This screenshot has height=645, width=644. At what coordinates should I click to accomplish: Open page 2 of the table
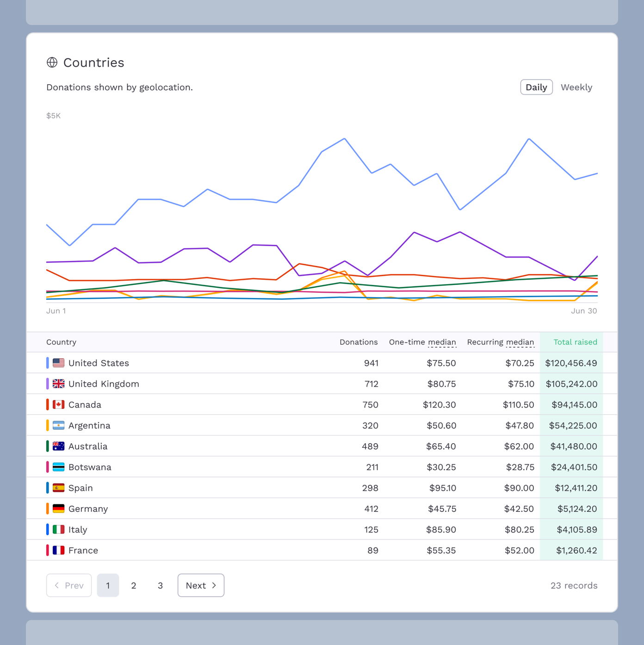pyautogui.click(x=134, y=585)
